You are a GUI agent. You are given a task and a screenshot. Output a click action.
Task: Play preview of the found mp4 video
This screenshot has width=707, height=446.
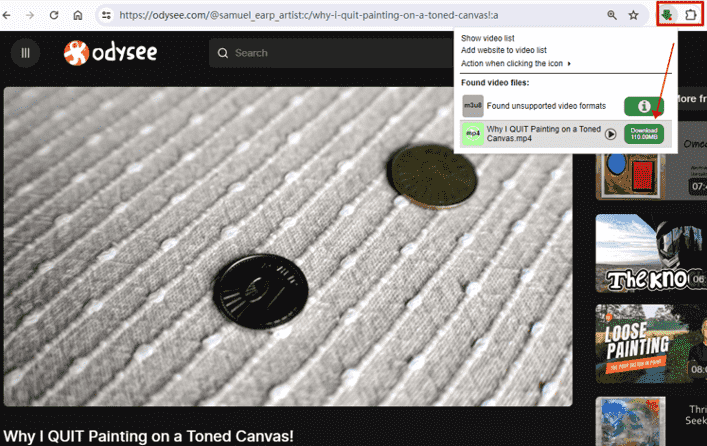[610, 134]
